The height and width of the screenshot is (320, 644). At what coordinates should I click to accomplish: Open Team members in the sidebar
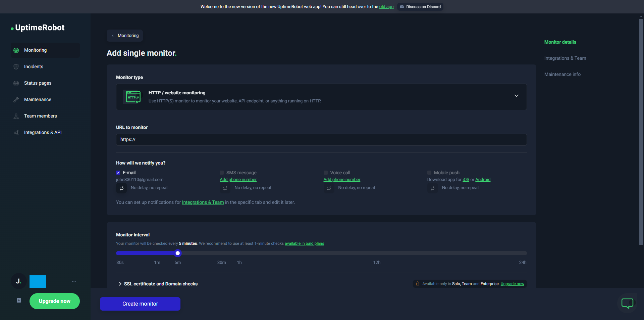pyautogui.click(x=45, y=116)
